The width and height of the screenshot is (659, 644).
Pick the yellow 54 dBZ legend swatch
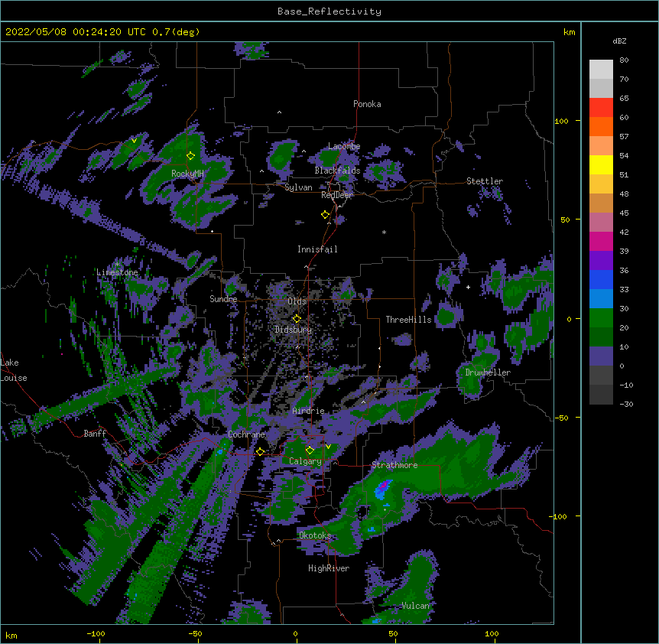click(x=601, y=164)
